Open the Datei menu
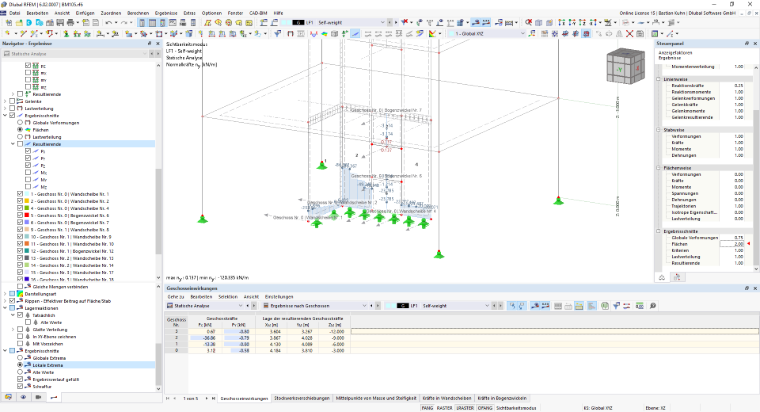760x412 pixels. coord(15,13)
